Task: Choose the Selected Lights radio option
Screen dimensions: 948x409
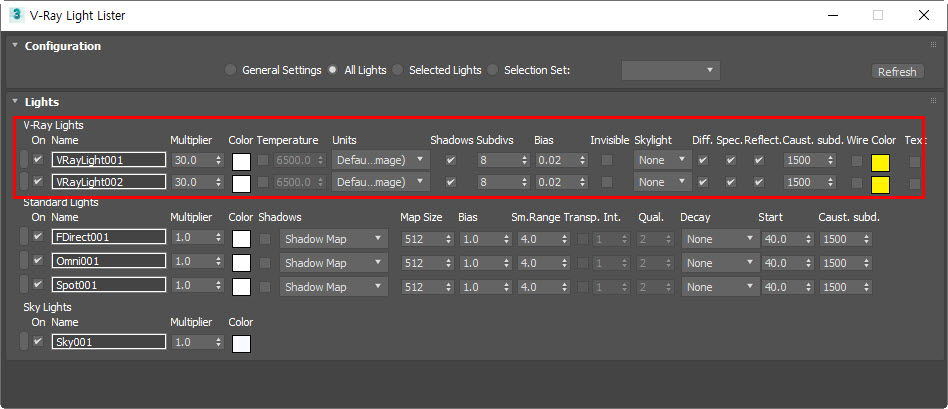Action: click(x=397, y=70)
